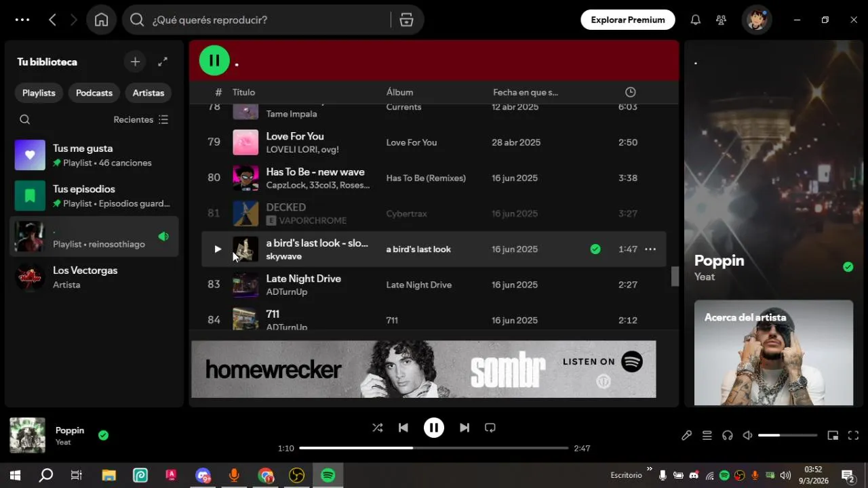Screen dimensions: 868x488
Task: Open Tus me gusta playlist
Action: (x=94, y=155)
